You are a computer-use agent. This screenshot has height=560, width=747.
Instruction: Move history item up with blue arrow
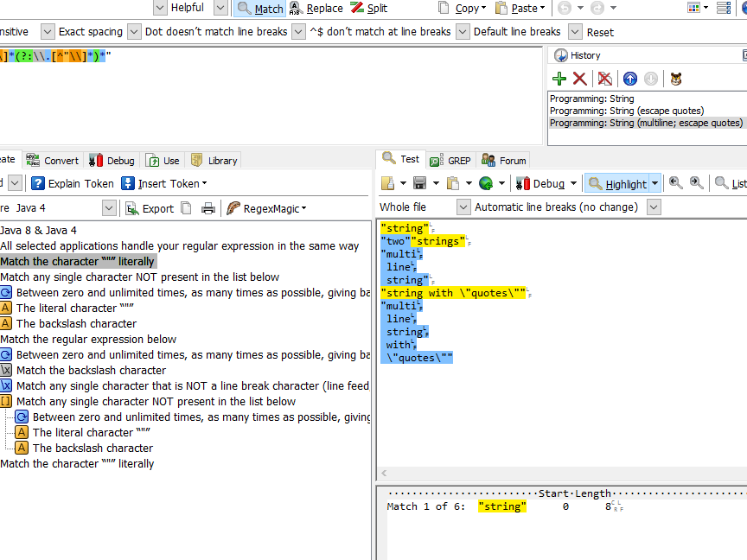tap(630, 79)
